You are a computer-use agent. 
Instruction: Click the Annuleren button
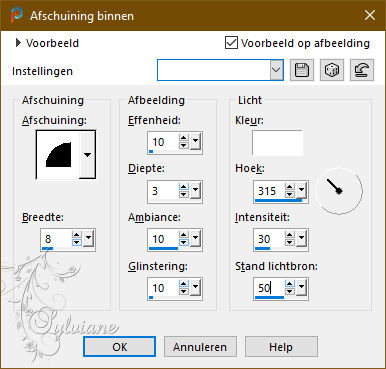(200, 347)
